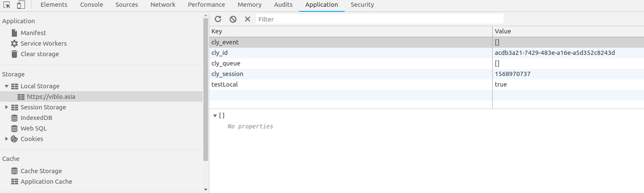This screenshot has height=193, width=644.
Task: Open IndexedDB storage
Action: click(36, 118)
